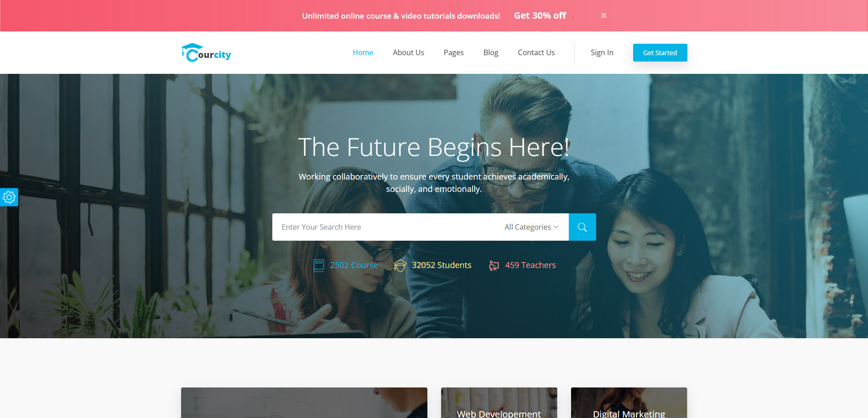Open the settings gear panel
The width and height of the screenshot is (868, 418).
click(x=9, y=197)
